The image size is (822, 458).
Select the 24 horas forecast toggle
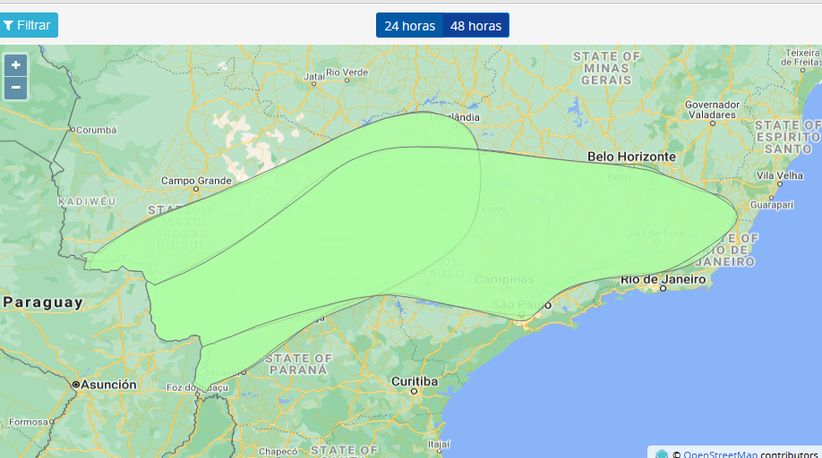pos(409,26)
